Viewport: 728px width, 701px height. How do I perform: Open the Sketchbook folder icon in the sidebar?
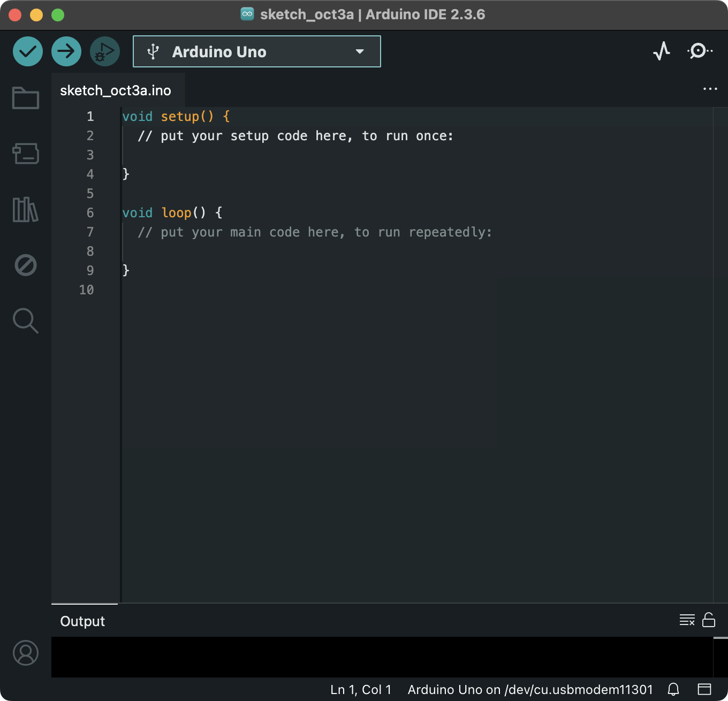[x=26, y=98]
